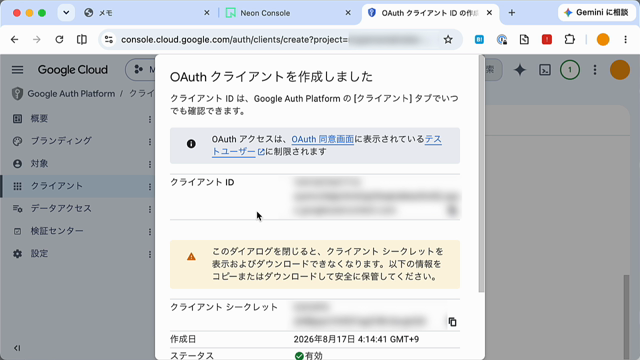Click the クライアント grid icon
Screen dimensions: 640x360
[x=17, y=186]
